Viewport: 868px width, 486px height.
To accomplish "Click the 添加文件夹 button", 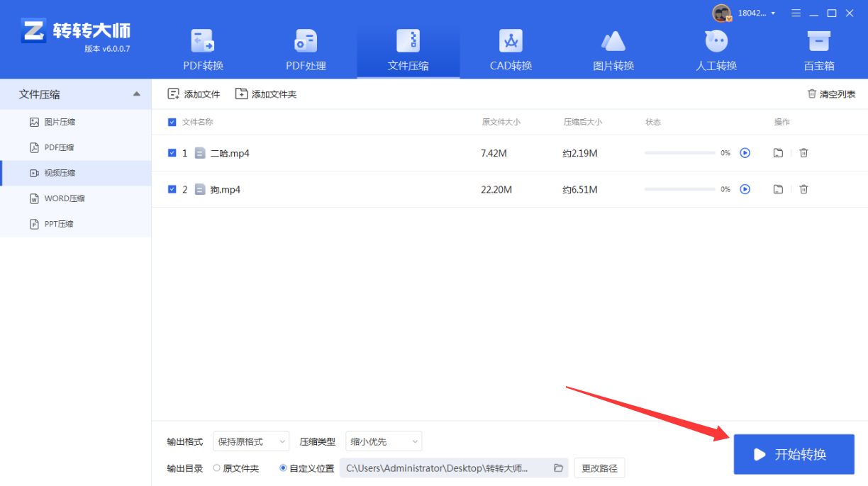I will [266, 94].
